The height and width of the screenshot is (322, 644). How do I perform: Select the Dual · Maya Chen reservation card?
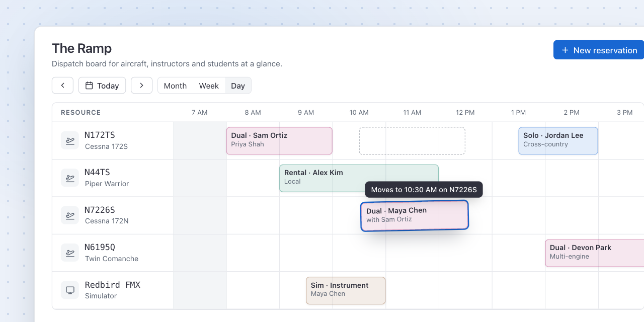[x=415, y=216]
